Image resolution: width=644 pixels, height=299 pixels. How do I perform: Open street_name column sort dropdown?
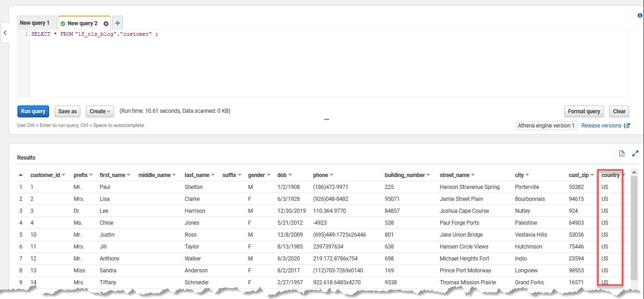click(x=473, y=175)
